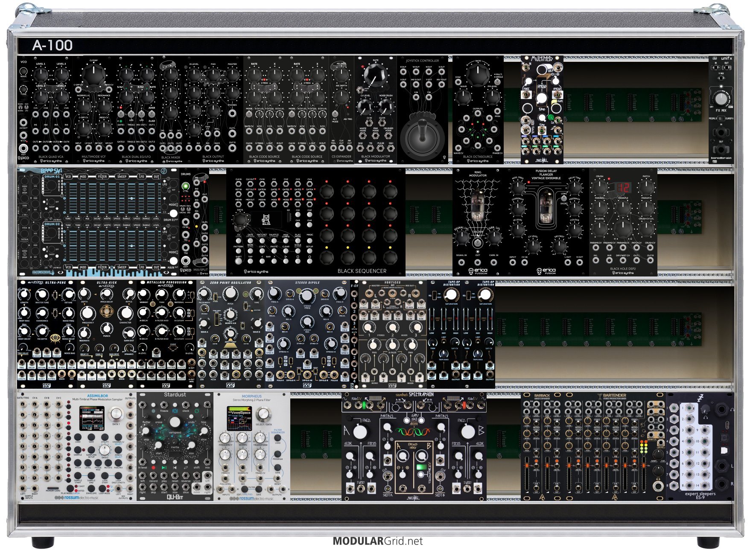Click the Bartender module title
756x550 pixels.
point(614,396)
